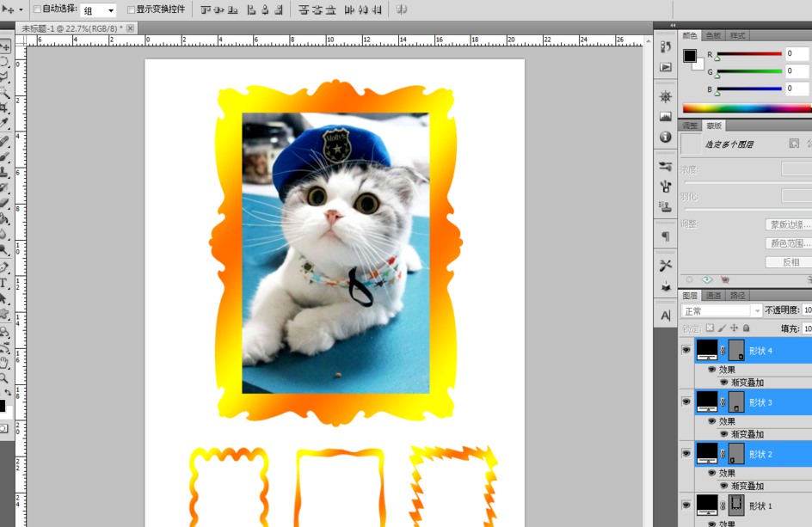812x527 pixels.
Task: Switch to the 调整 tab
Action: tap(690, 126)
